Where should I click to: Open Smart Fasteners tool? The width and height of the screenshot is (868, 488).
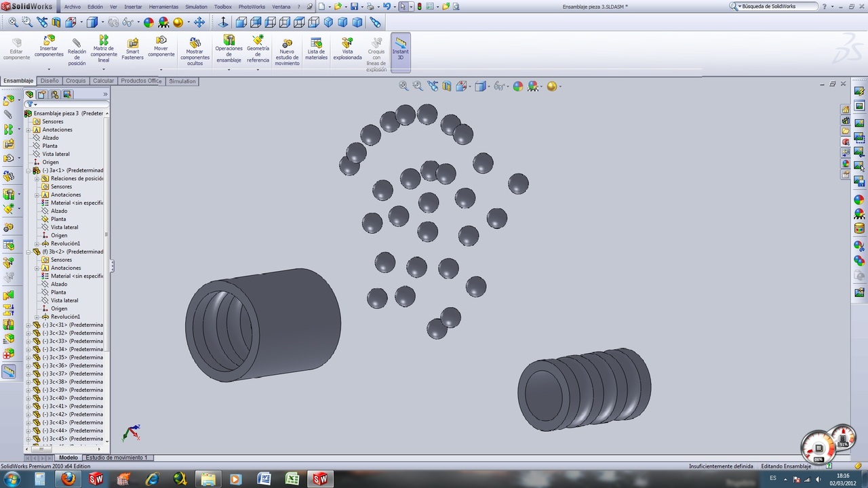pos(133,49)
